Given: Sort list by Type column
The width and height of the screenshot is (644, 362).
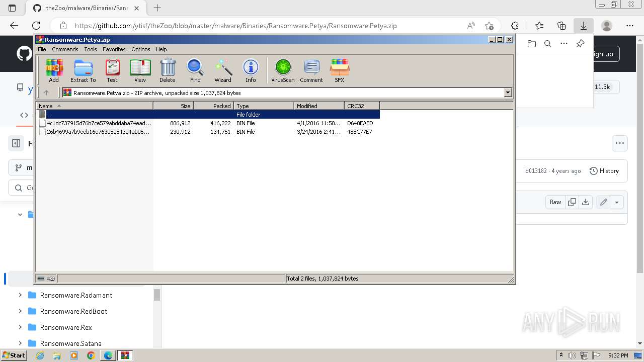Looking at the screenshot, I should pos(264,106).
